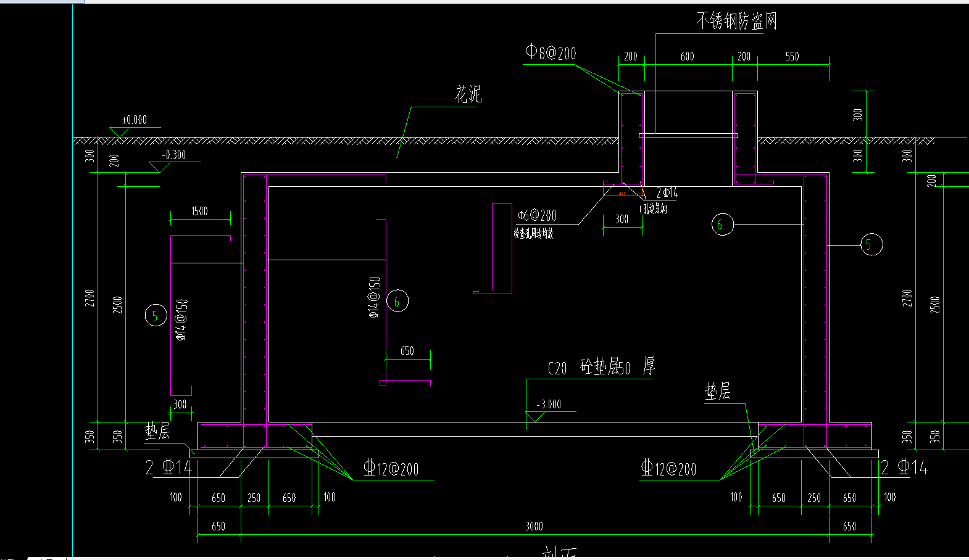Click the -3.000 elevation mark

pos(549,405)
